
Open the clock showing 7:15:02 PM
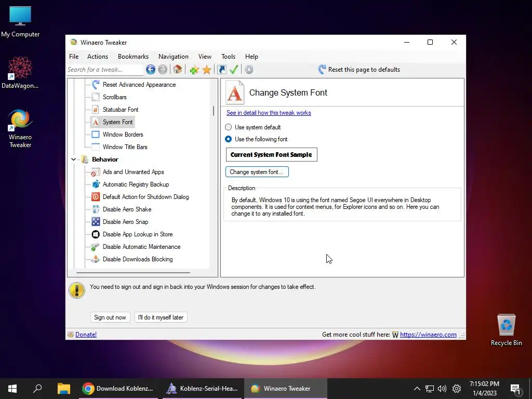485,389
